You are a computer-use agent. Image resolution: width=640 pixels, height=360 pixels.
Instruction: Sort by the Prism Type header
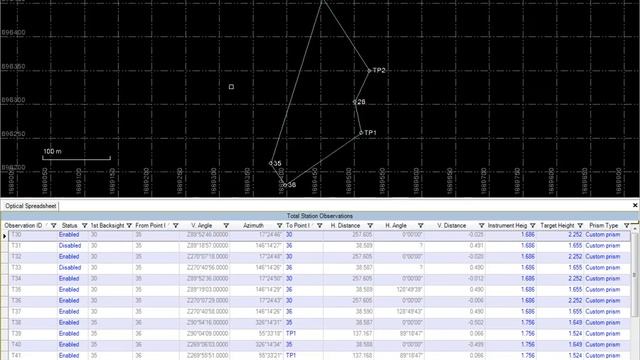[604, 226]
